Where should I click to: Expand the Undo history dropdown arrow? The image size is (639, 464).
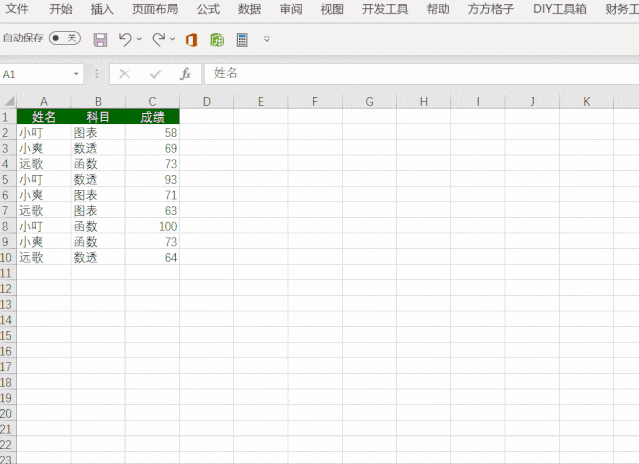(139, 40)
